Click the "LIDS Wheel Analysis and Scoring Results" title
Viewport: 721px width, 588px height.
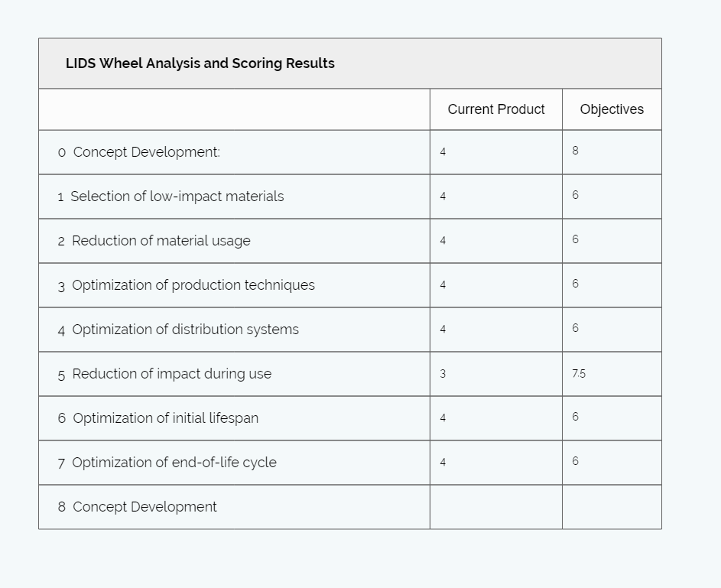(200, 63)
